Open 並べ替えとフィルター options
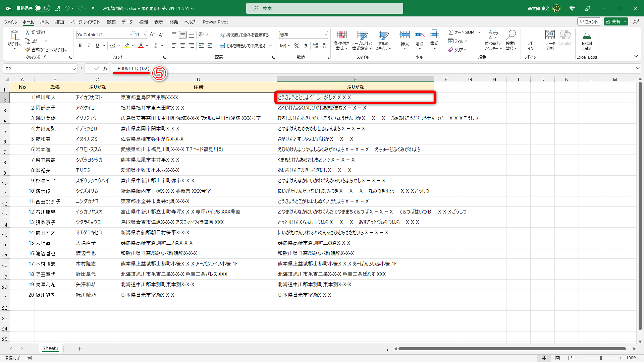Screen dimensions: 644x362 (493, 40)
